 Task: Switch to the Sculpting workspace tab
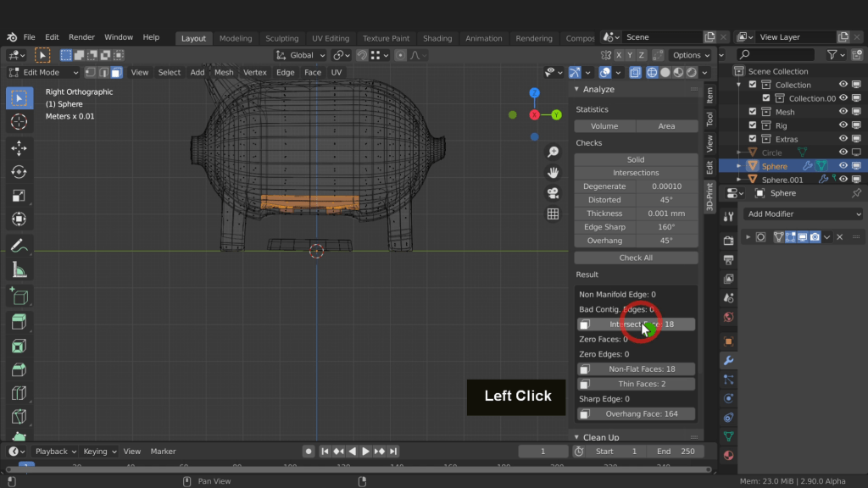tap(281, 38)
